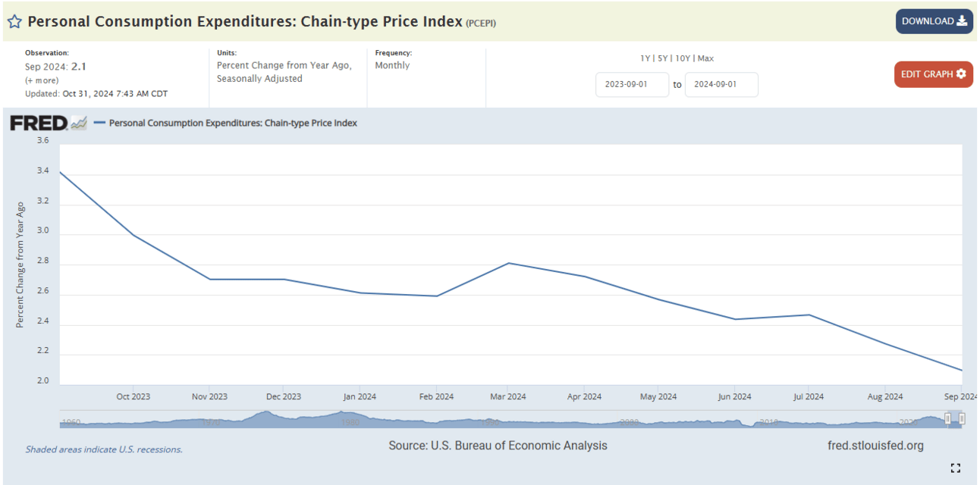The image size is (980, 485).
Task: Expand the (+ more) observations link
Action: pyautogui.click(x=42, y=80)
